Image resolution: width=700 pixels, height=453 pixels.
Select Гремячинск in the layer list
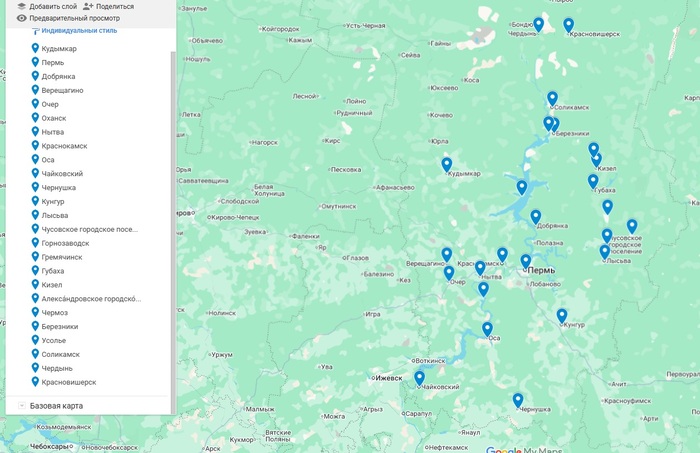click(62, 257)
